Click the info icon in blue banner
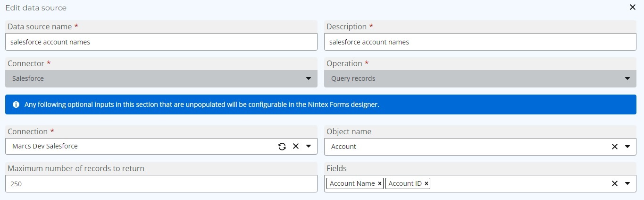The width and height of the screenshot is (644, 200). [x=16, y=104]
